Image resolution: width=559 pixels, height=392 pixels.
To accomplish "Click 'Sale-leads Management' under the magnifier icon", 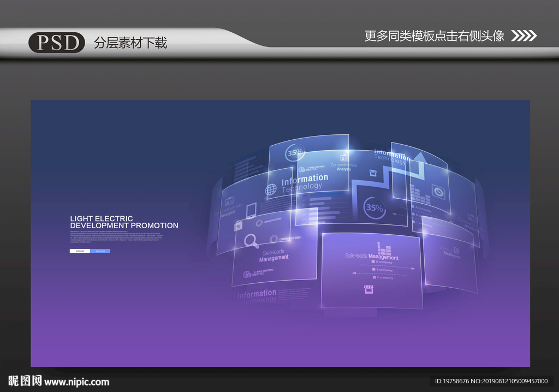I will 273,256.
